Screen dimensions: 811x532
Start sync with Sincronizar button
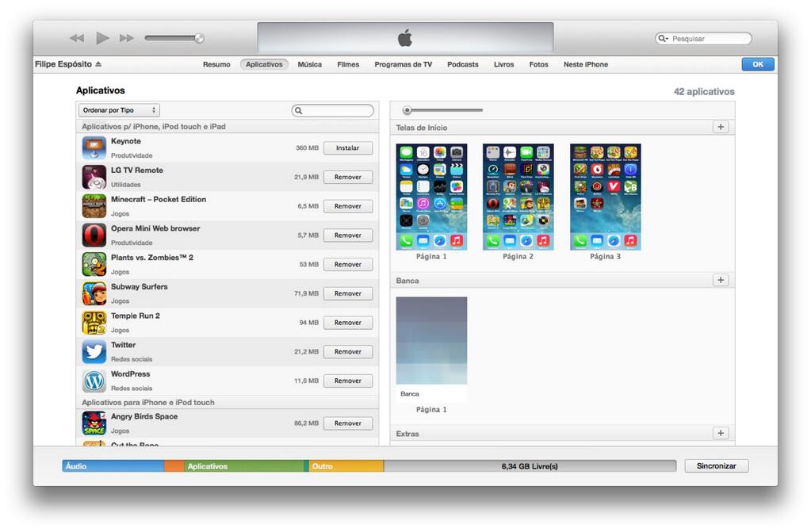point(717,465)
